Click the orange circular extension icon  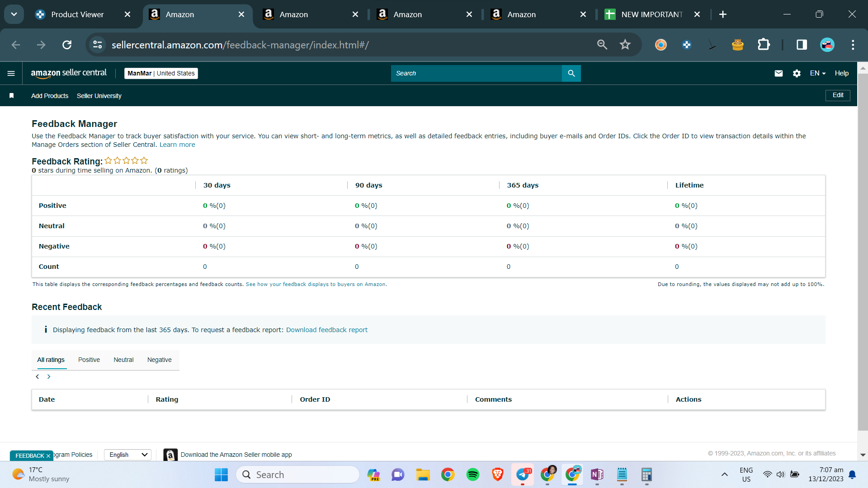click(661, 45)
